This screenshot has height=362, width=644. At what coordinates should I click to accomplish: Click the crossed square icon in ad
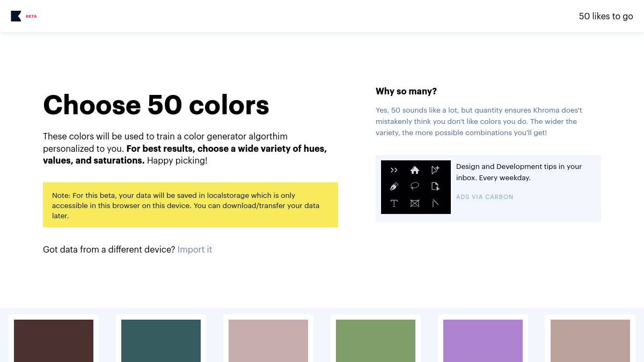tap(415, 203)
